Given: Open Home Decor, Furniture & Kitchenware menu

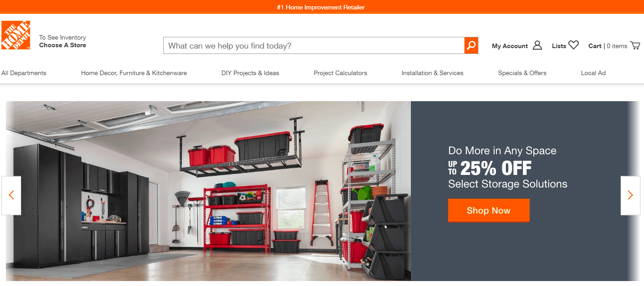Looking at the screenshot, I should [x=134, y=73].
